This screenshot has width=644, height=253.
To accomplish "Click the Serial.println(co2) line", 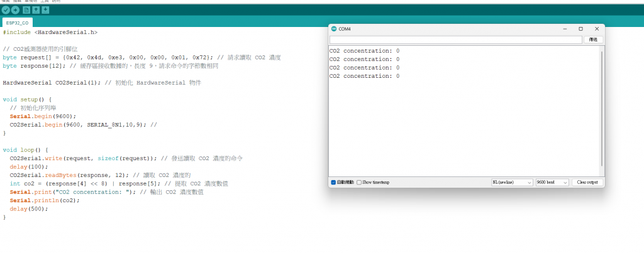I will coord(45,200).
